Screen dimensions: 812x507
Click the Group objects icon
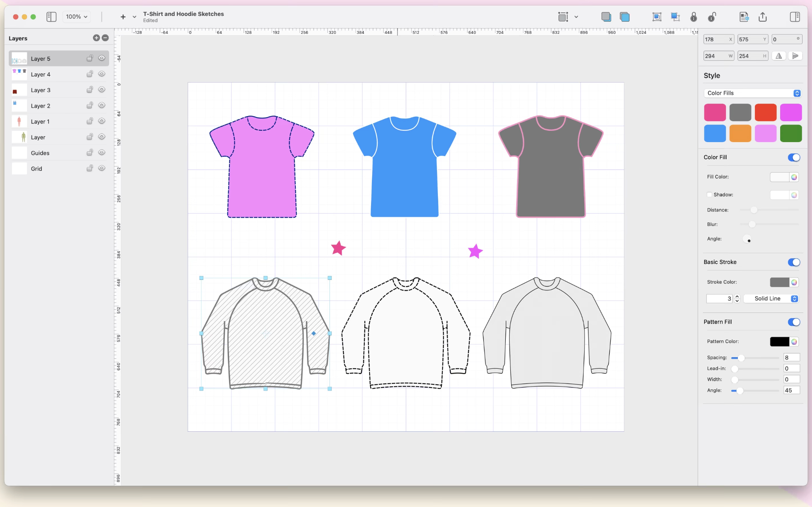657,17
